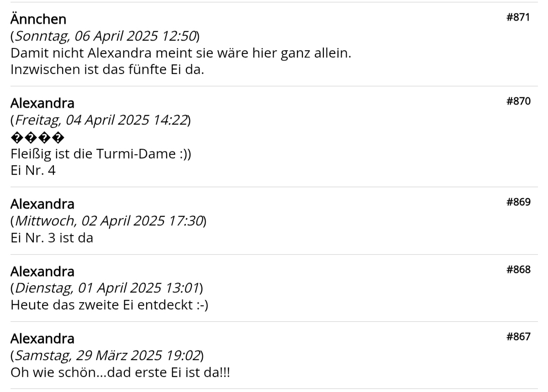Click the message 'Ei Nr. 3 ist da'
The width and height of the screenshot is (548, 392).
[52, 238]
